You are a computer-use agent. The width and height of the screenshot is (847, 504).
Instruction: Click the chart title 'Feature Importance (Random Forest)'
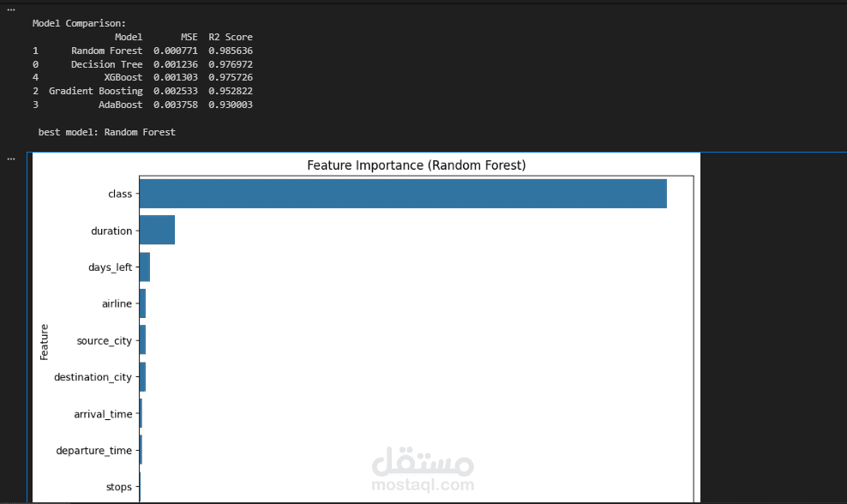pos(417,165)
